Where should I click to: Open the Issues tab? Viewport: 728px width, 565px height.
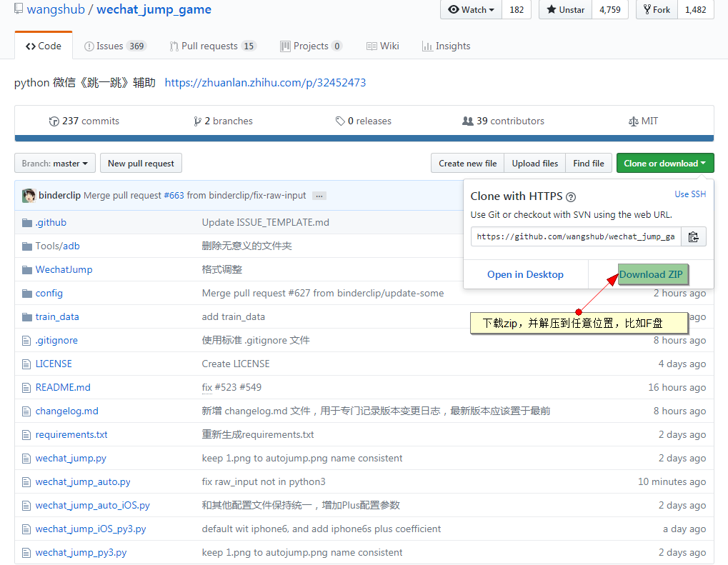pyautogui.click(x=115, y=46)
